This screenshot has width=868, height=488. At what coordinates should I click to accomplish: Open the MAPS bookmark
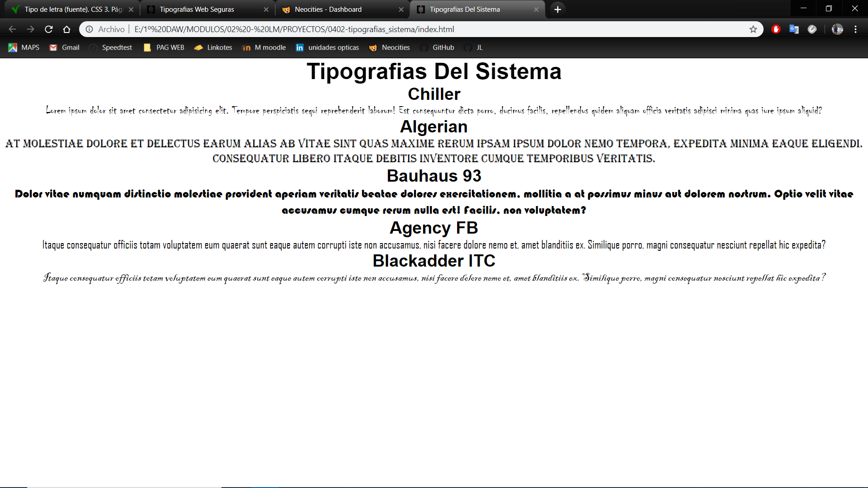[24, 47]
